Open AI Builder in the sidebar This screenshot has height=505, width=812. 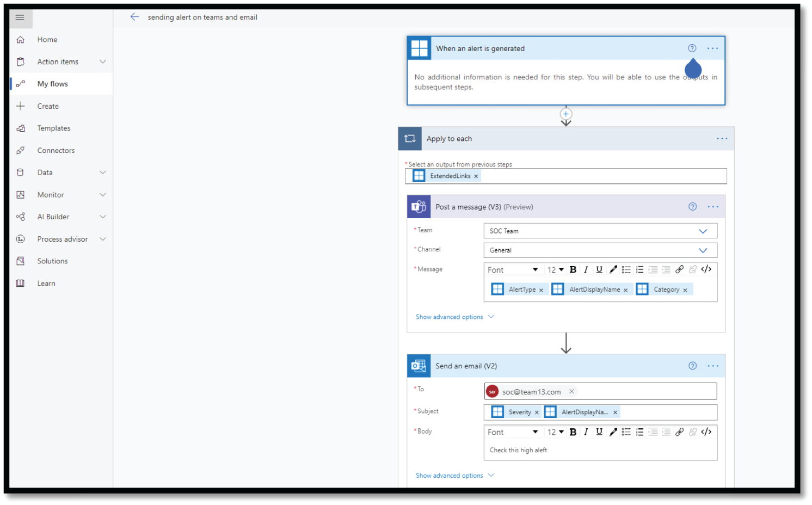(x=53, y=217)
